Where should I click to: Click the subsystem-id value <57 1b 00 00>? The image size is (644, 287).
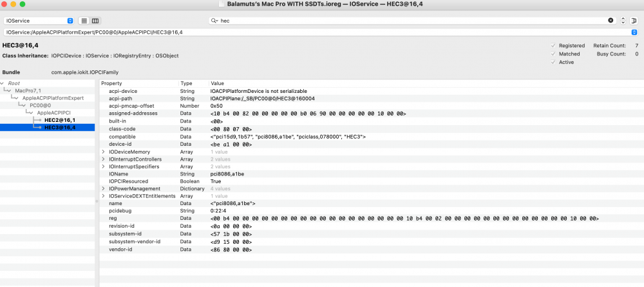point(231,234)
